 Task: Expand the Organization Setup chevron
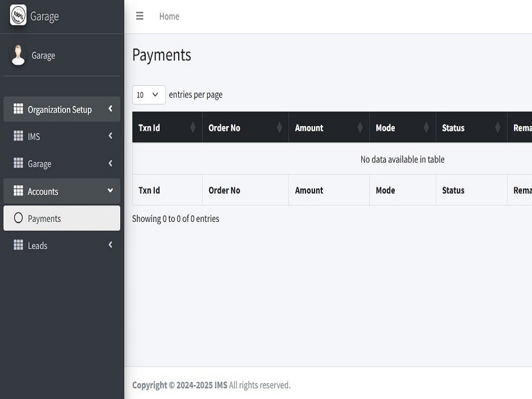pos(110,109)
